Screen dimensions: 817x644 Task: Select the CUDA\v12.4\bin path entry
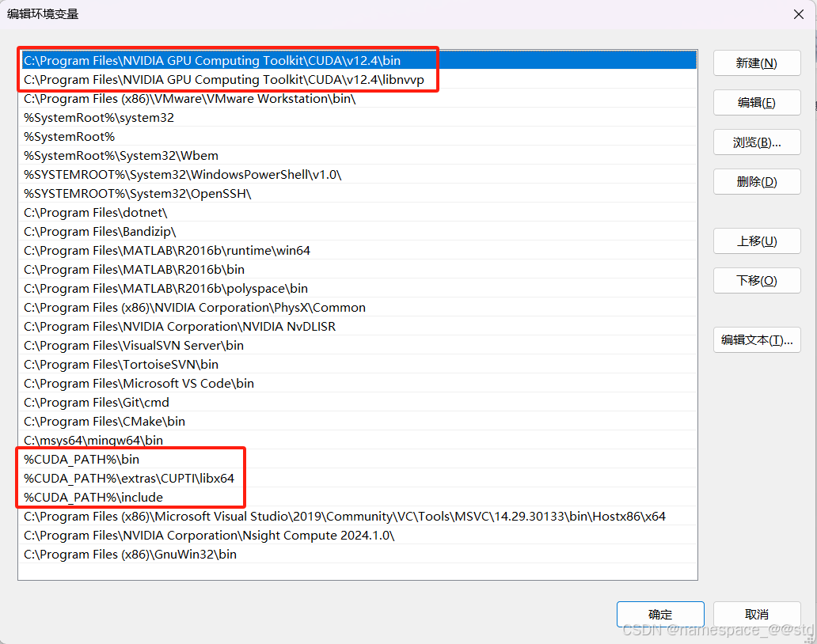pyautogui.click(x=358, y=60)
